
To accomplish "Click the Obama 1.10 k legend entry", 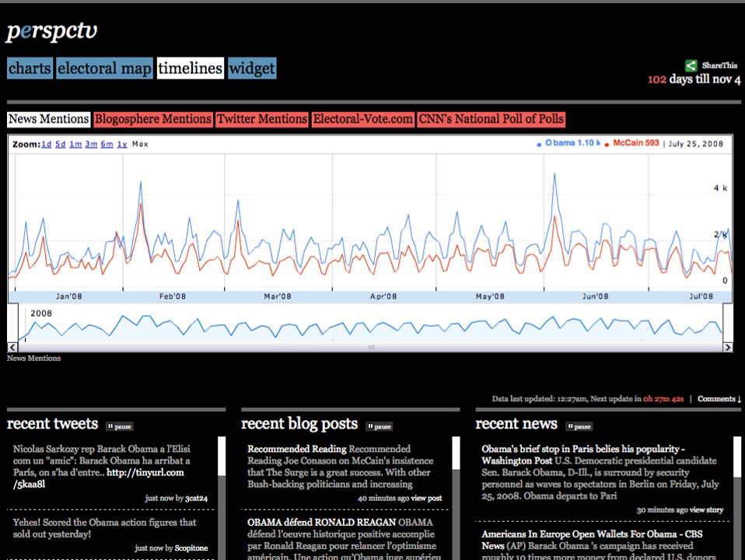I will (568, 143).
